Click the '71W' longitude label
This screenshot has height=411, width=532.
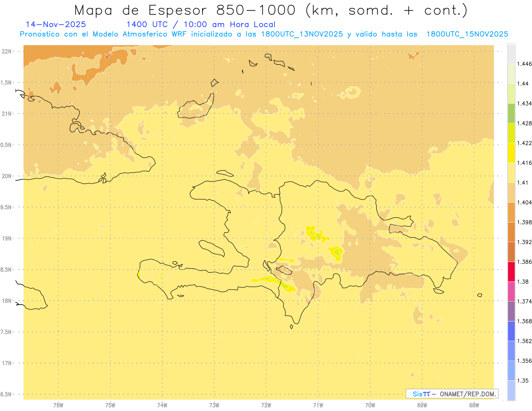(318, 405)
